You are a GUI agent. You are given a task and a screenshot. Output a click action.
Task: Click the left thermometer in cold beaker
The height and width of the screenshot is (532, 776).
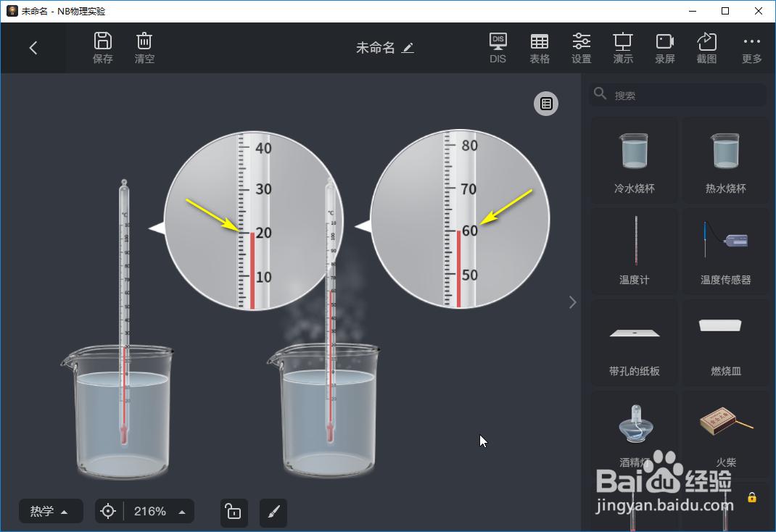pyautogui.click(x=124, y=312)
